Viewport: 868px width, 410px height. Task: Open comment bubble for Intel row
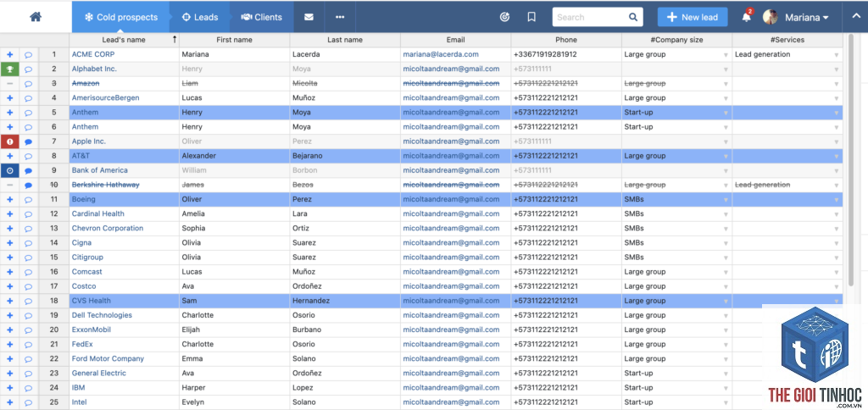point(28,402)
